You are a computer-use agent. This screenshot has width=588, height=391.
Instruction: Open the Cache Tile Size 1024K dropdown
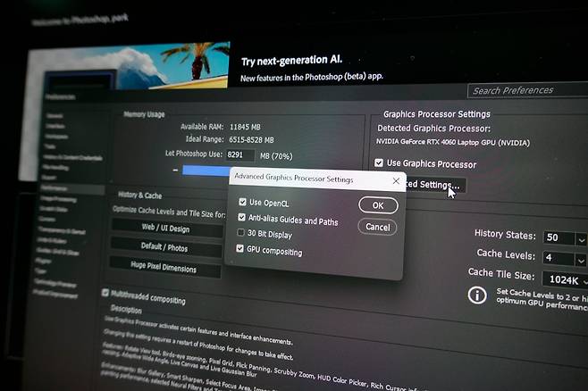565,279
